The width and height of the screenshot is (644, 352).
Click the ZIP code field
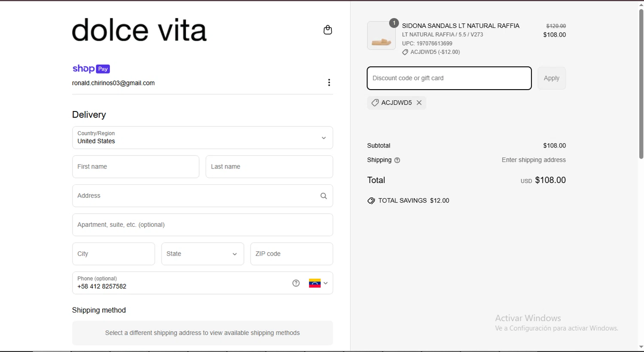(x=292, y=254)
